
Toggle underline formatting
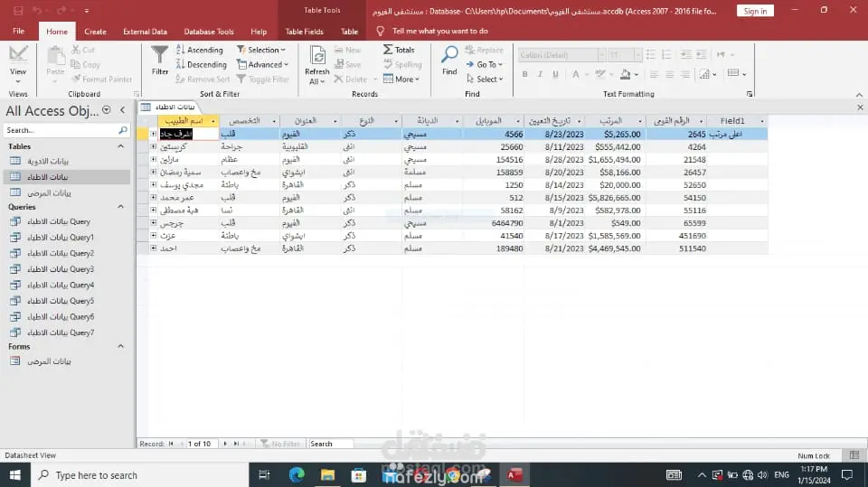click(555, 73)
